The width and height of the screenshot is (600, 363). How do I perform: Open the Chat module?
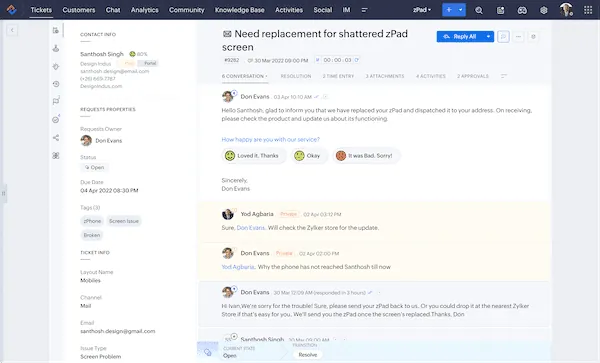pyautogui.click(x=113, y=10)
